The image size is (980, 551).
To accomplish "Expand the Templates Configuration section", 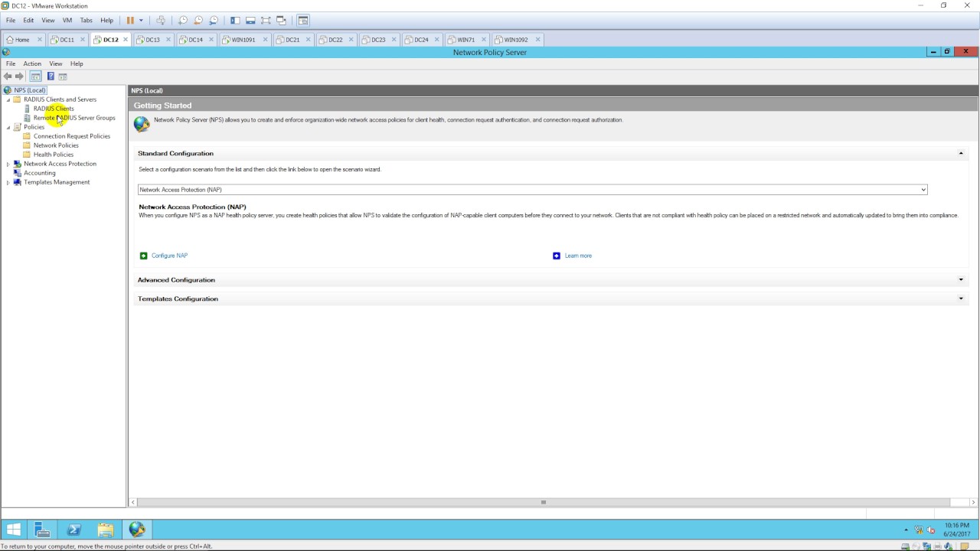I will coord(961,298).
